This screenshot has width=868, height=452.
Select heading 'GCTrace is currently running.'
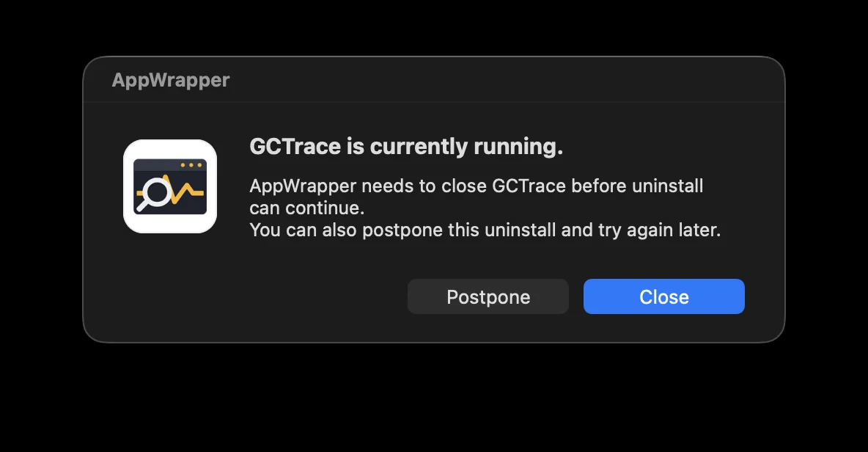(405, 146)
